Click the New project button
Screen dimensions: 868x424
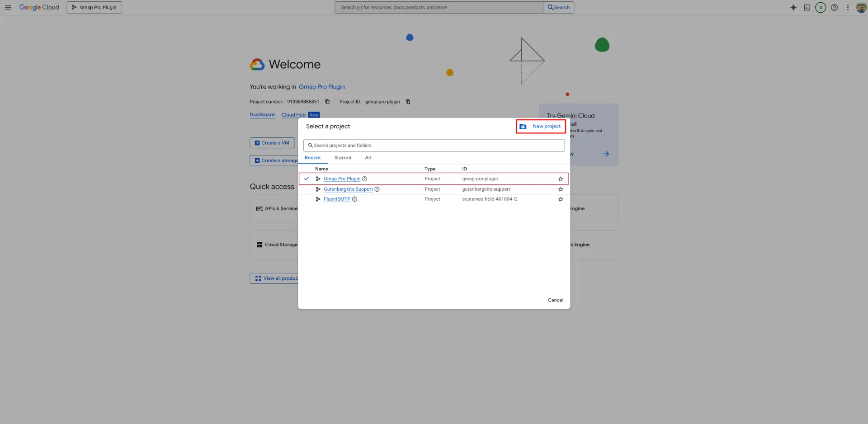[541, 127]
